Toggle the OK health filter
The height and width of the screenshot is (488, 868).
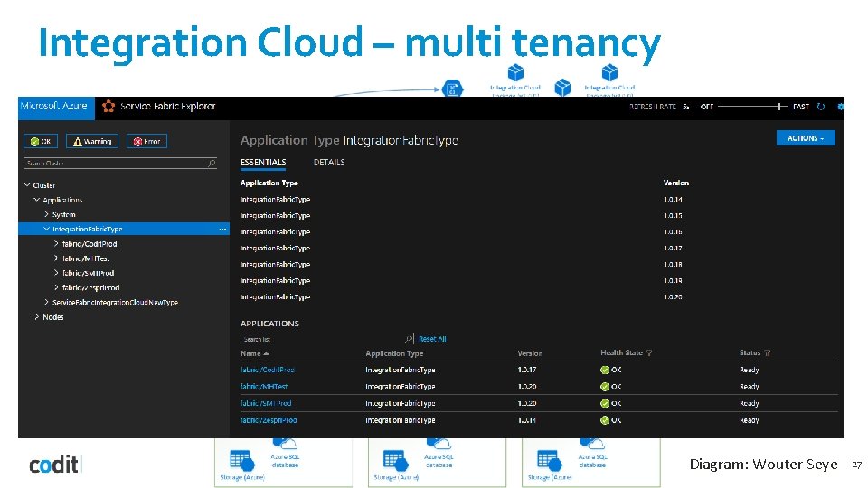[x=41, y=142]
